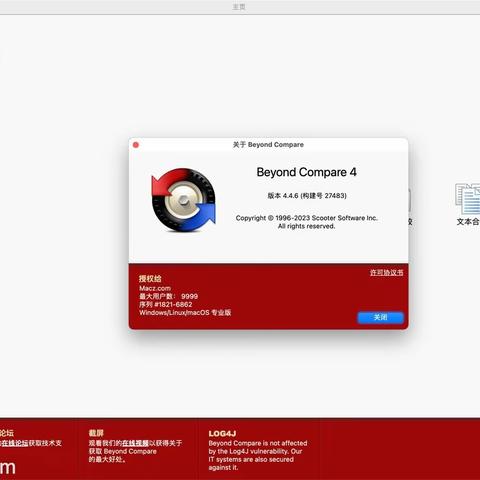This screenshot has width=480, height=480.
Task: Open the 文本合并 session icon on the home page
Action: click(x=468, y=204)
